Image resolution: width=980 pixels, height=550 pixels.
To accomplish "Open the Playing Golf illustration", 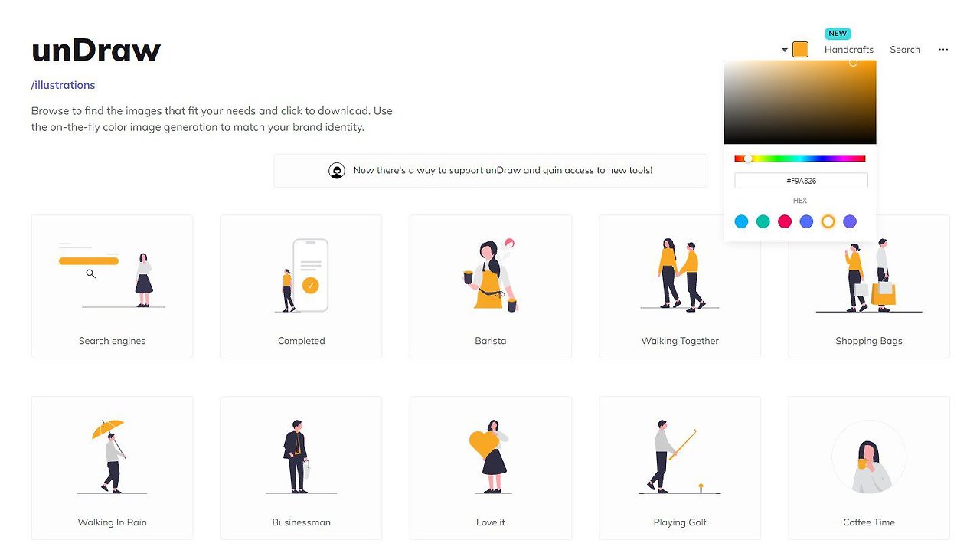I will [x=680, y=468].
